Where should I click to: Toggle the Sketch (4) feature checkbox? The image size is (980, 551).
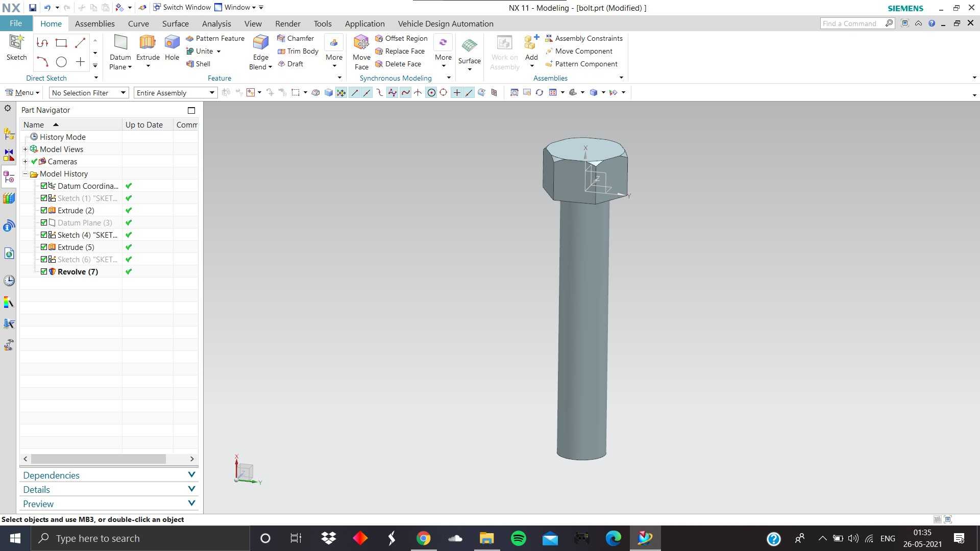[x=44, y=235]
